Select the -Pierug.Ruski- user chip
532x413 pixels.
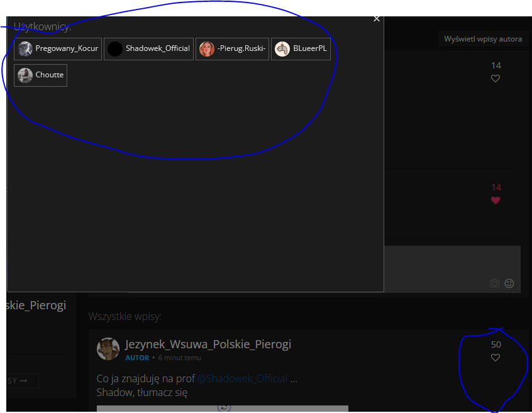coord(232,48)
